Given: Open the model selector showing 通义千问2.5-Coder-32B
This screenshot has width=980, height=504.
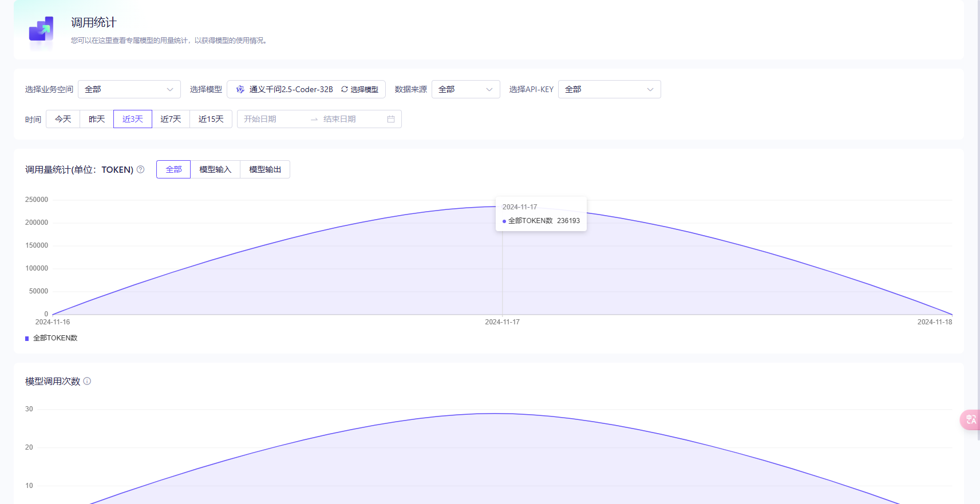Looking at the screenshot, I should point(306,89).
